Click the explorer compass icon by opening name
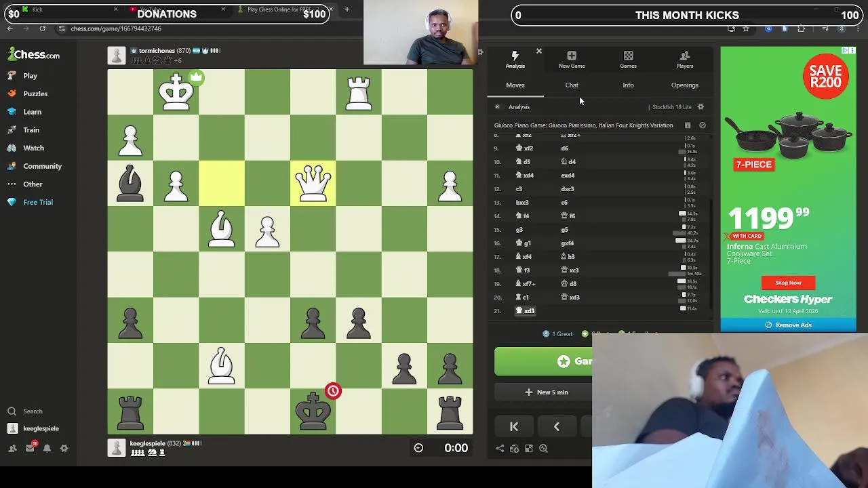 coord(703,125)
